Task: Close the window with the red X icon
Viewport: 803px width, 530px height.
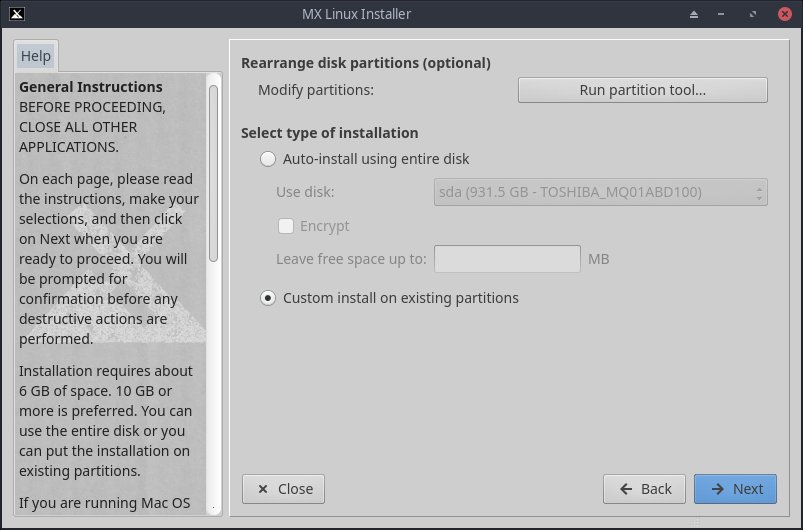Action: click(x=785, y=14)
